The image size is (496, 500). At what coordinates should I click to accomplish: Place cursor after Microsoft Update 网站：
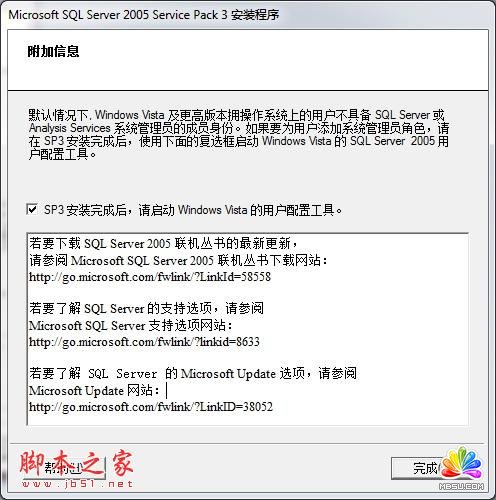point(166,390)
